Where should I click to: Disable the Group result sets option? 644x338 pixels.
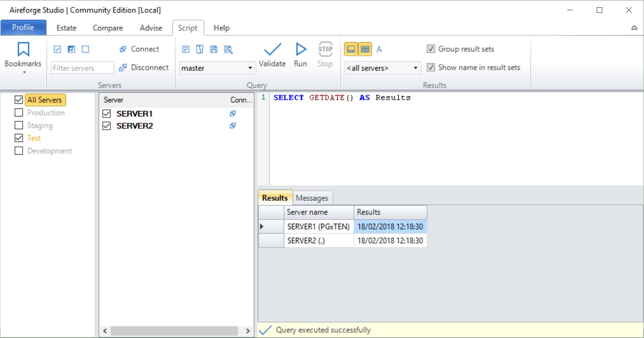coord(431,48)
